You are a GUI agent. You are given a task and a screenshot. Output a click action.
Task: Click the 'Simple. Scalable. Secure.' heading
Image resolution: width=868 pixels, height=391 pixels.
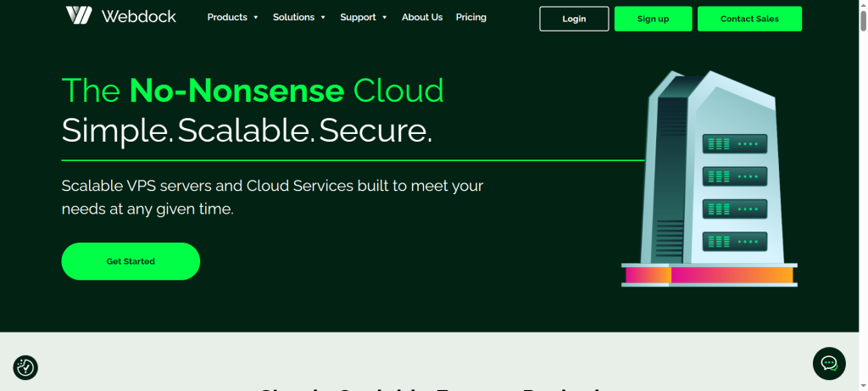pyautogui.click(x=247, y=131)
